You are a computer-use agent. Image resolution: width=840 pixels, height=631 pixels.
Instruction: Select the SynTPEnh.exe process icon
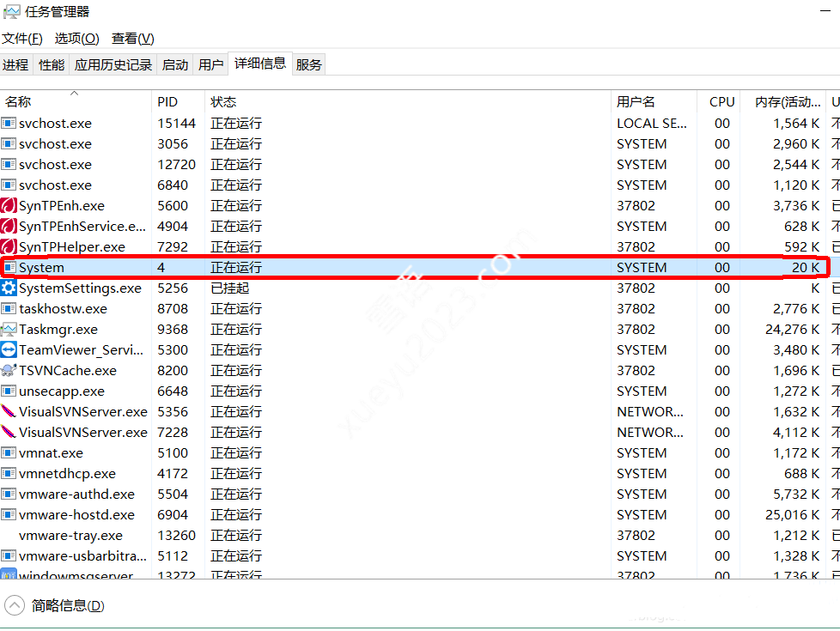(9, 206)
